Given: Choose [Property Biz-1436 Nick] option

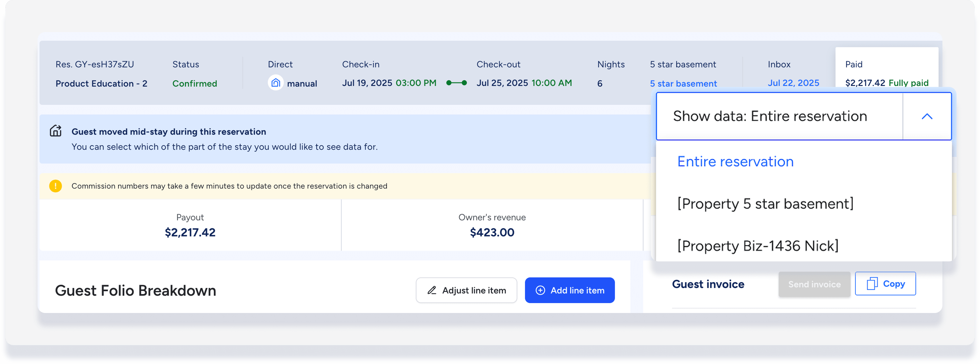Looking at the screenshot, I should 757,246.
